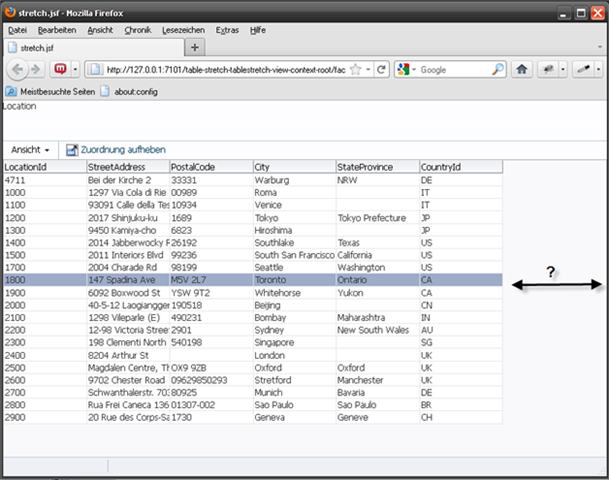Viewport: 609px width, 480px height.
Task: Open the Extras menu
Action: click(227, 30)
